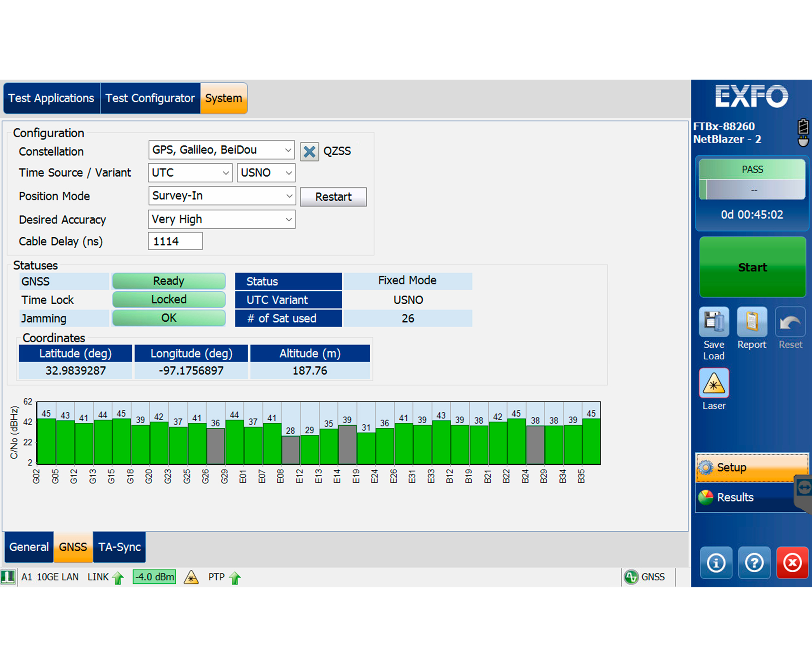The image size is (812, 671).
Task: Toggle the Laser control icon
Action: pyautogui.click(x=714, y=383)
